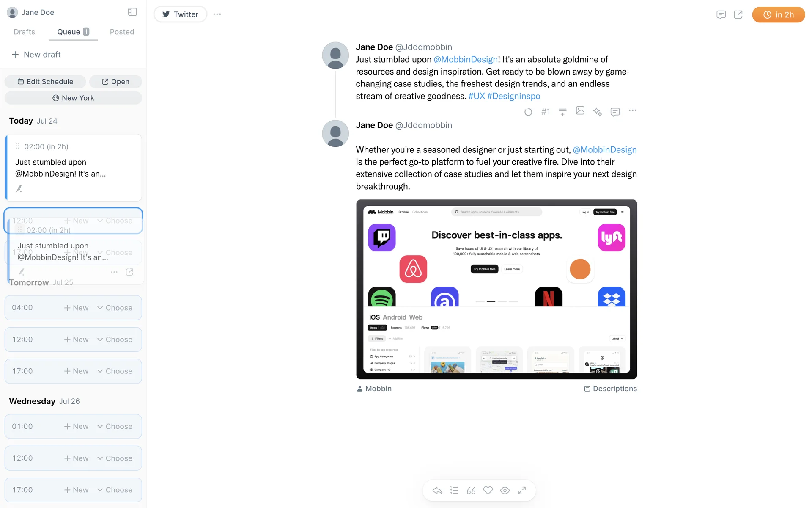Expand the Choose dropdown for tomorrow 04:00
Image resolution: width=812 pixels, height=508 pixels.
(115, 308)
